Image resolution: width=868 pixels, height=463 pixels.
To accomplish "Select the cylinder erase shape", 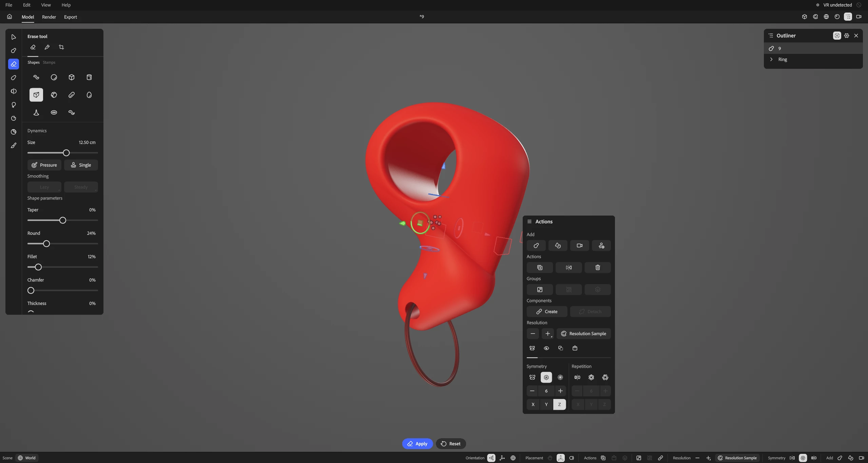I will click(89, 77).
